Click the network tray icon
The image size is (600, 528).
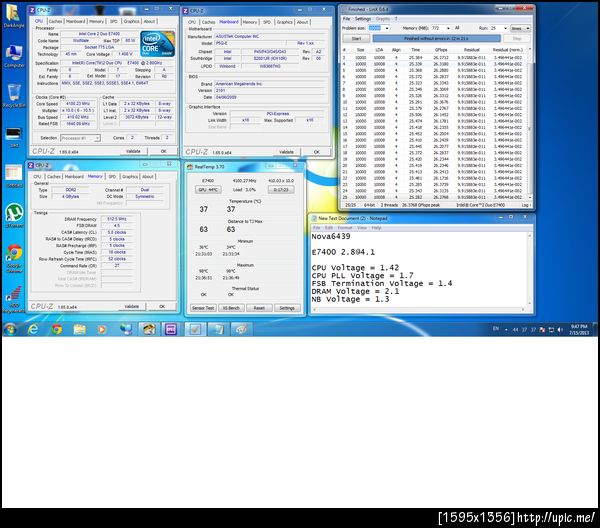click(x=551, y=329)
